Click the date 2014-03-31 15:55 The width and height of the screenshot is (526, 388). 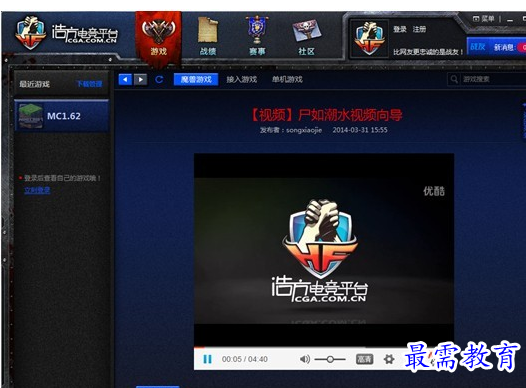(x=360, y=130)
